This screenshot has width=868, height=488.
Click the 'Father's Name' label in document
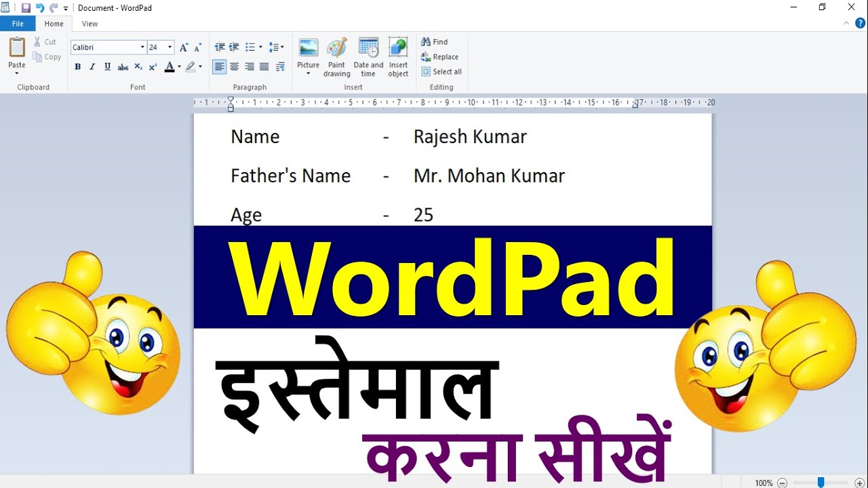pyautogui.click(x=291, y=176)
